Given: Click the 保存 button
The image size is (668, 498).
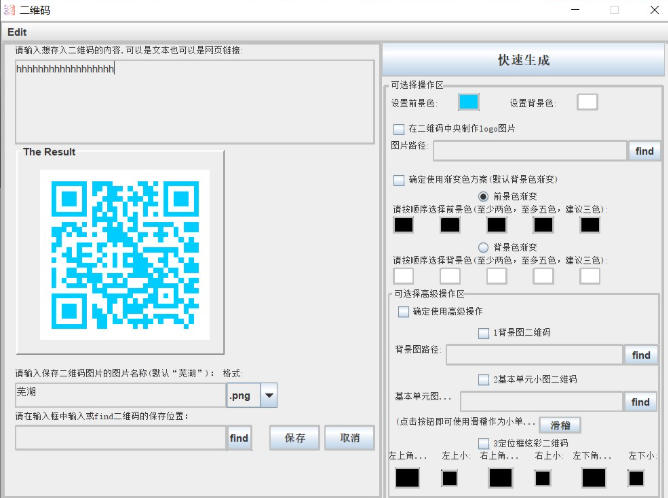Looking at the screenshot, I should pyautogui.click(x=294, y=438).
